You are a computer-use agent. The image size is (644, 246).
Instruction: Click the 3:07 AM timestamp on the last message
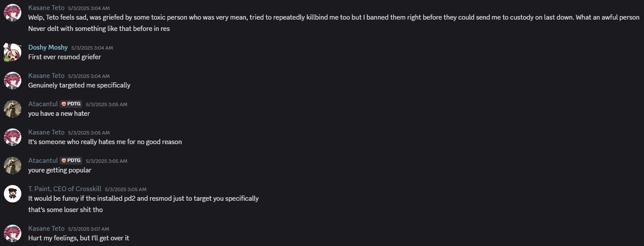pyautogui.click(x=88, y=229)
